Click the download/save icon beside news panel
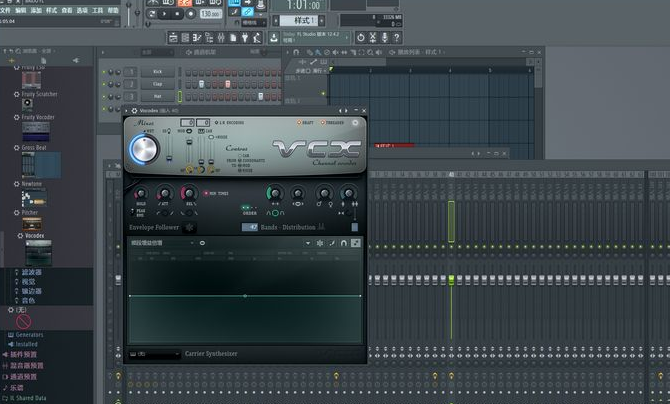 (x=274, y=38)
